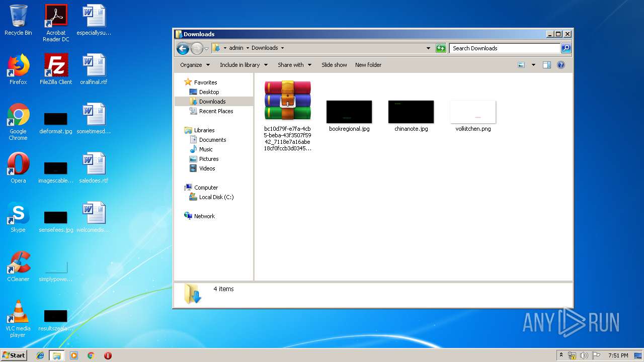Click the volume speaker tray icon
Image resolution: width=644 pixels, height=362 pixels.
pos(584,355)
